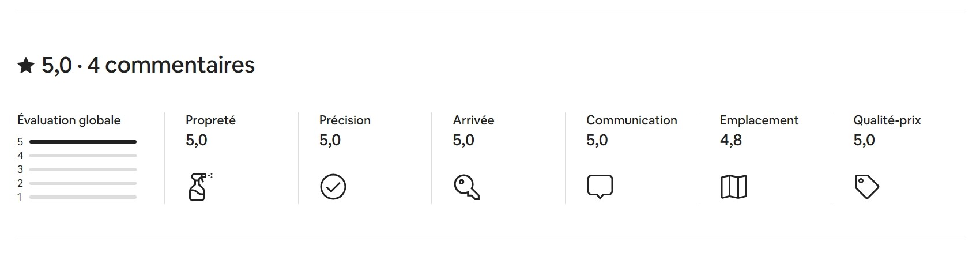The width and height of the screenshot is (980, 253).
Task: Select the 2-star rating bar
Action: point(82,183)
